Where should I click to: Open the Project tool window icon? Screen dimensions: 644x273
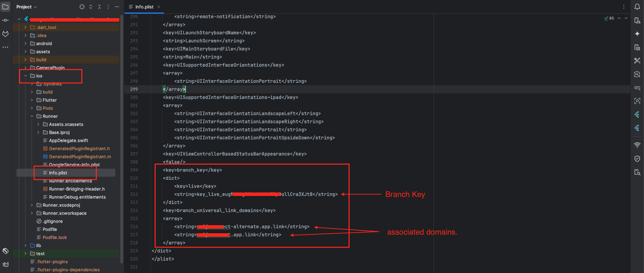point(5,7)
